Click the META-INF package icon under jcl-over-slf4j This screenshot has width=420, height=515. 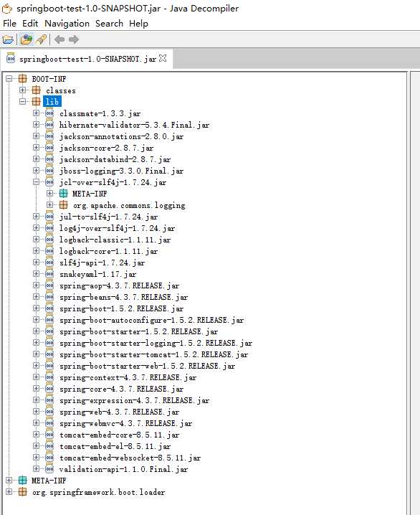(63, 194)
